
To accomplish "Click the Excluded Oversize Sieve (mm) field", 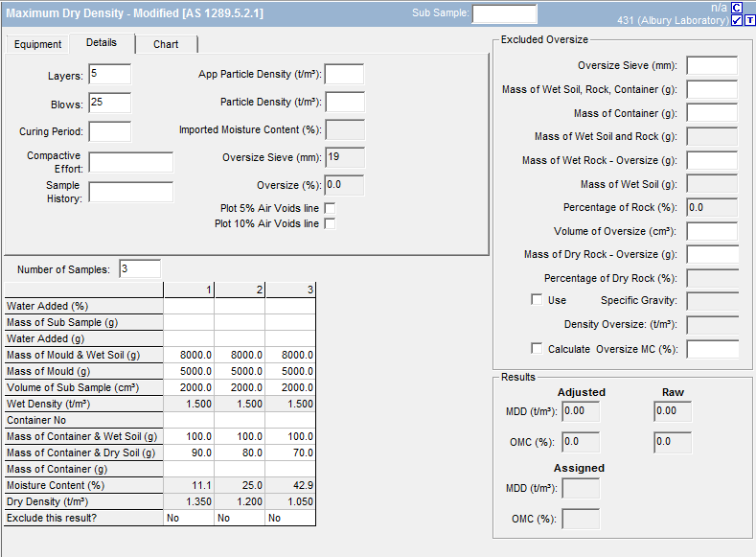I will coord(711,65).
